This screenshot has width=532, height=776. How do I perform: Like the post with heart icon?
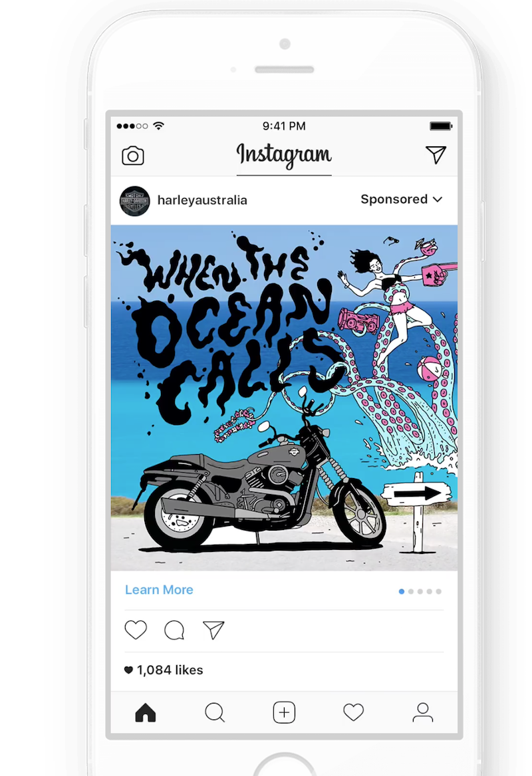(x=136, y=630)
